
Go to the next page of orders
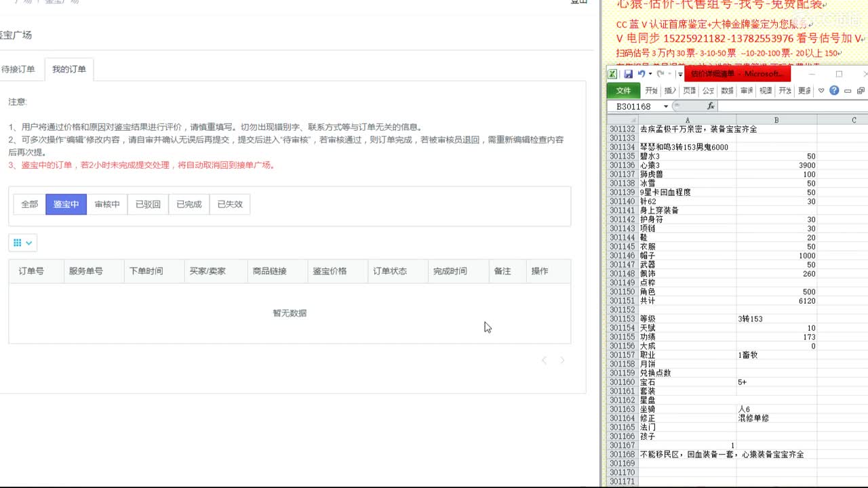pos(562,361)
